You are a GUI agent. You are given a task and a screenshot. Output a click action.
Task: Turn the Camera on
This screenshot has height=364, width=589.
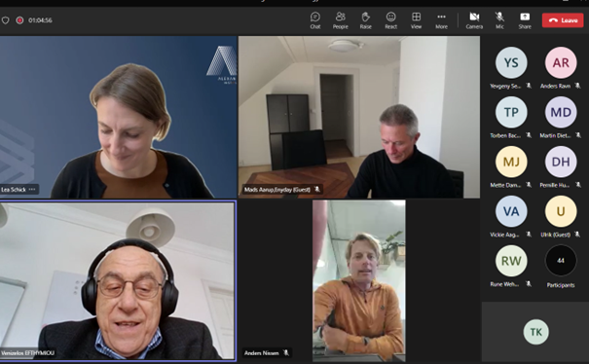pos(474,20)
